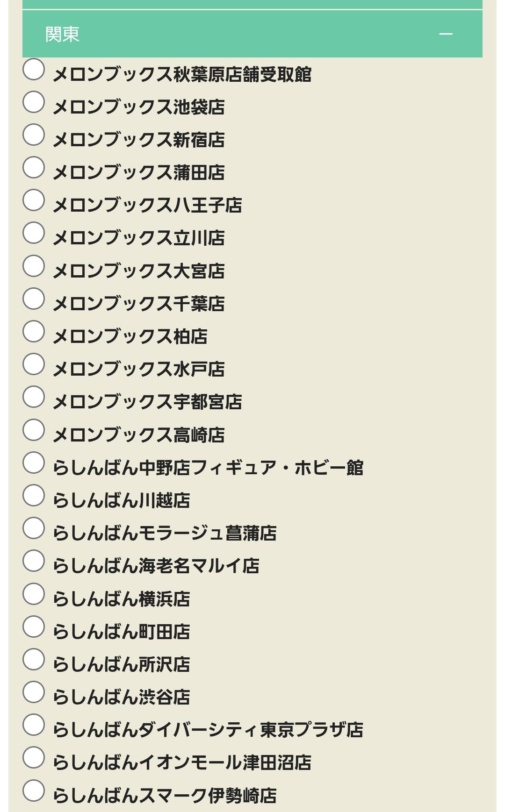Choose メロンブックス新宿店 option
Image resolution: width=505 pixels, height=812 pixels.
click(x=34, y=135)
